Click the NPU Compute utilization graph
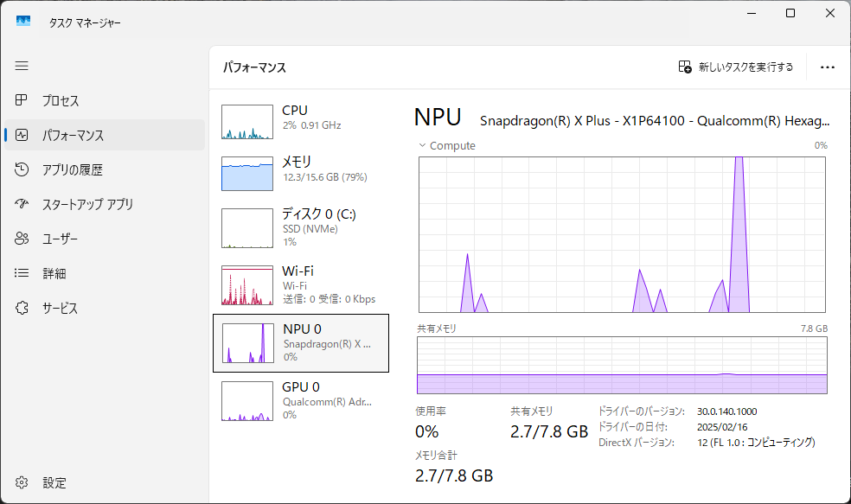851x504 pixels. pos(621,233)
